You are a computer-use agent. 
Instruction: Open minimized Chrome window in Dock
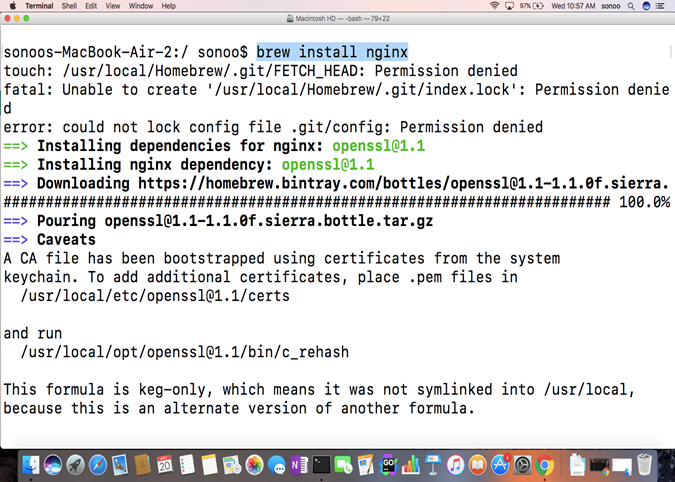pyautogui.click(x=599, y=466)
